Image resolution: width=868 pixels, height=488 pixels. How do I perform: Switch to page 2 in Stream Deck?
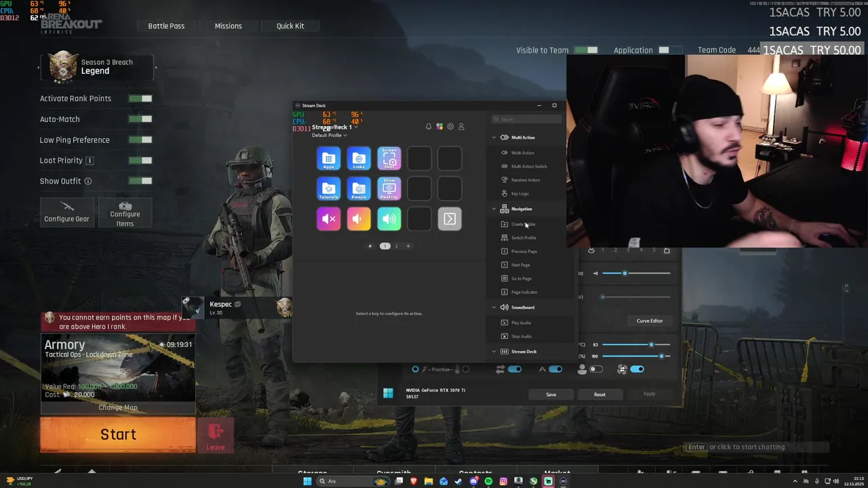click(x=397, y=246)
